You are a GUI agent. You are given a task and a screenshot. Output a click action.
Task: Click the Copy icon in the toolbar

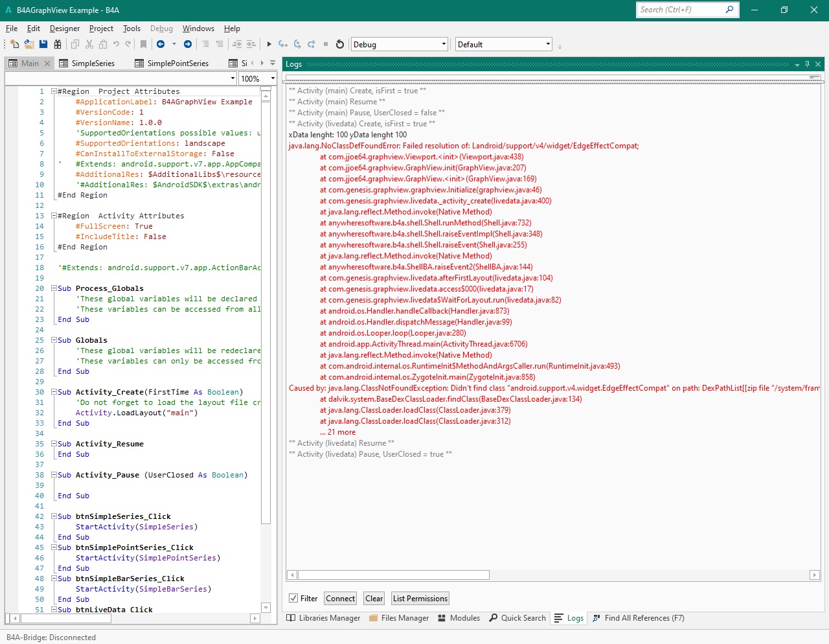point(75,44)
